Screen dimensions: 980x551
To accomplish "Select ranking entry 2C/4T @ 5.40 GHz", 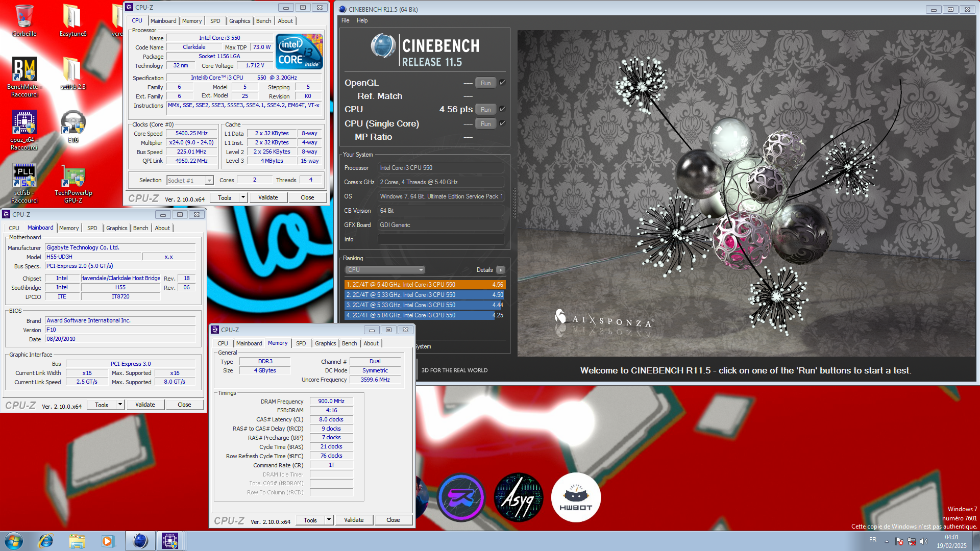I will click(x=425, y=285).
